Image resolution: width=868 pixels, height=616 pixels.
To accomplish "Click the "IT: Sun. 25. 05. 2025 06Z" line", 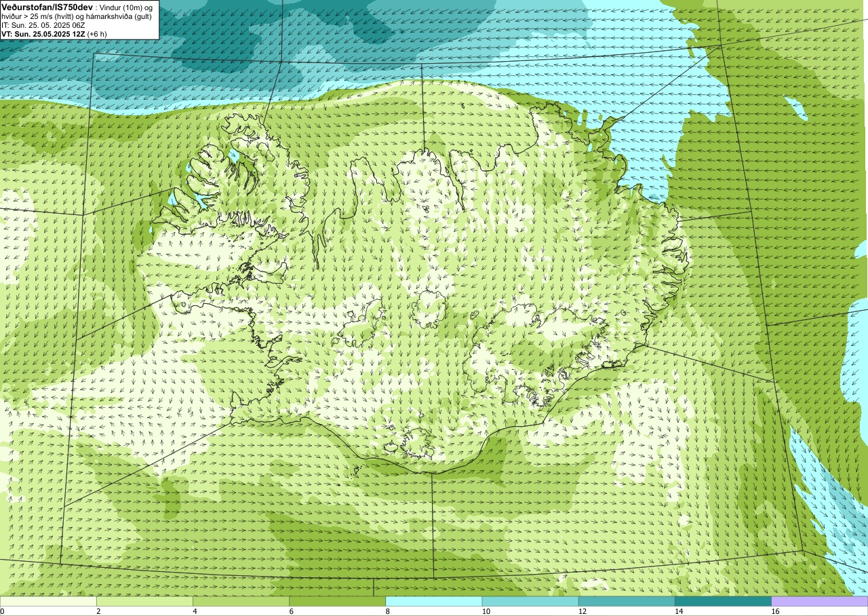I will coord(43,25).
